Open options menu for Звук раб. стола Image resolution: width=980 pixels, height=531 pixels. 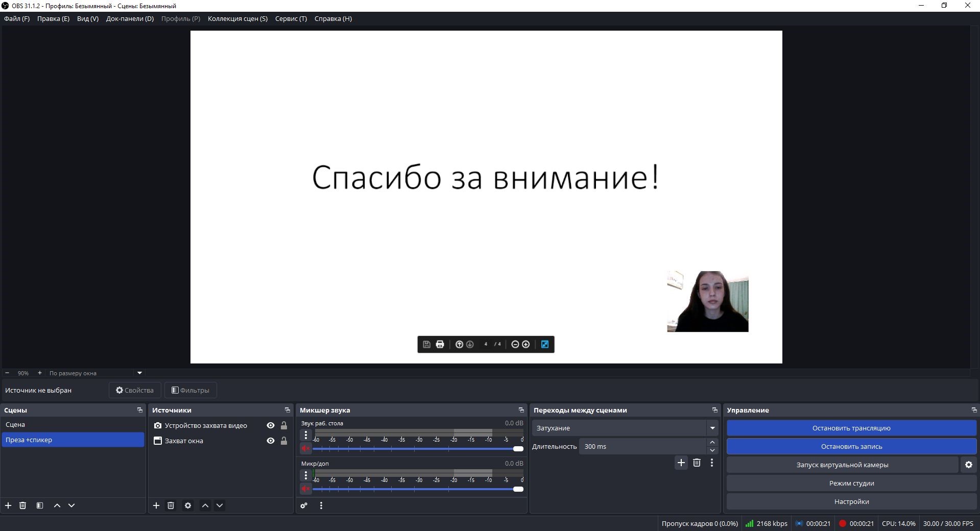pyautogui.click(x=305, y=435)
